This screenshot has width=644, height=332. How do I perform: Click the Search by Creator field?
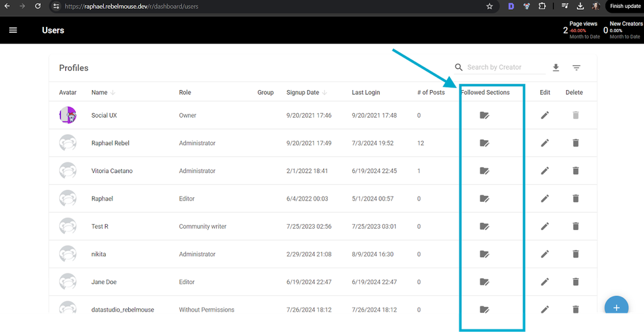505,67
